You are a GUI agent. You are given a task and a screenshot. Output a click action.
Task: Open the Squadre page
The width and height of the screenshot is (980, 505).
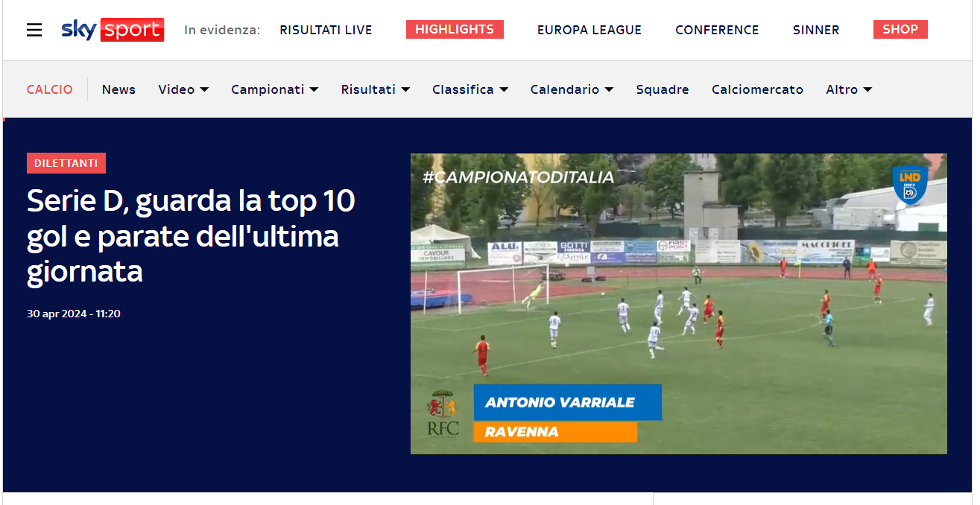tap(663, 89)
